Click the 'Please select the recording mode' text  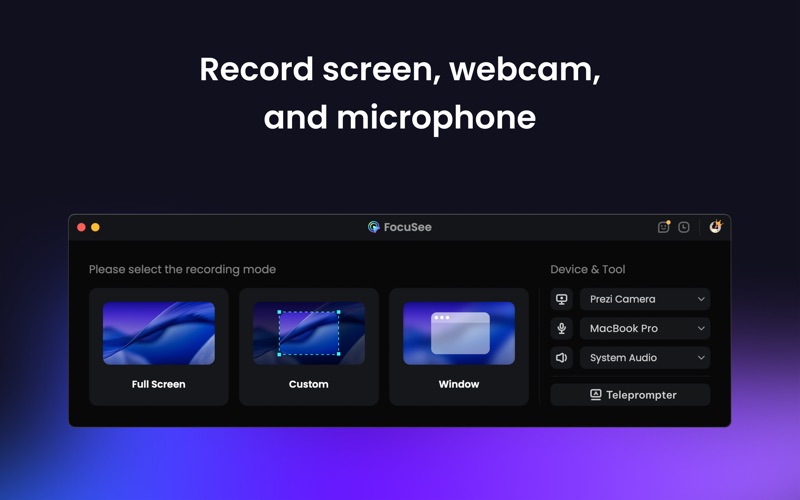click(x=182, y=269)
